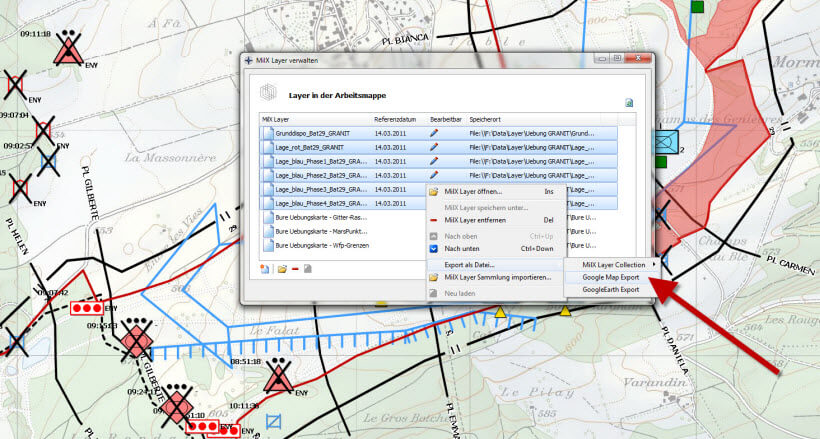Click folder icon beside MilX Layer Sammlung importieren
This screenshot has height=439, width=820.
pos(433,277)
